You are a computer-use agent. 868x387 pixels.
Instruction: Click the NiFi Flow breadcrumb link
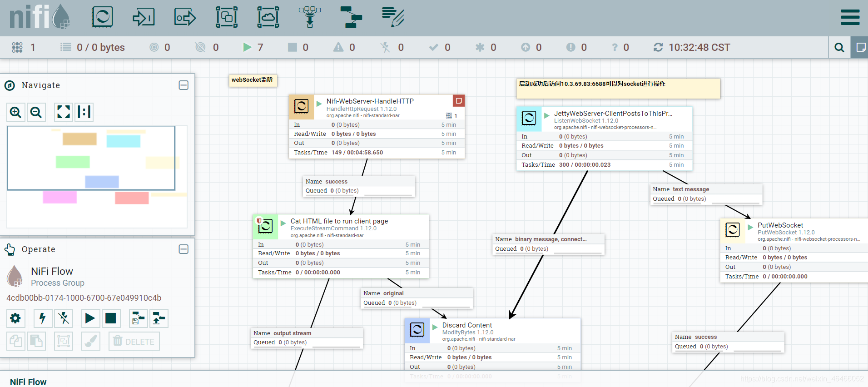click(x=28, y=382)
